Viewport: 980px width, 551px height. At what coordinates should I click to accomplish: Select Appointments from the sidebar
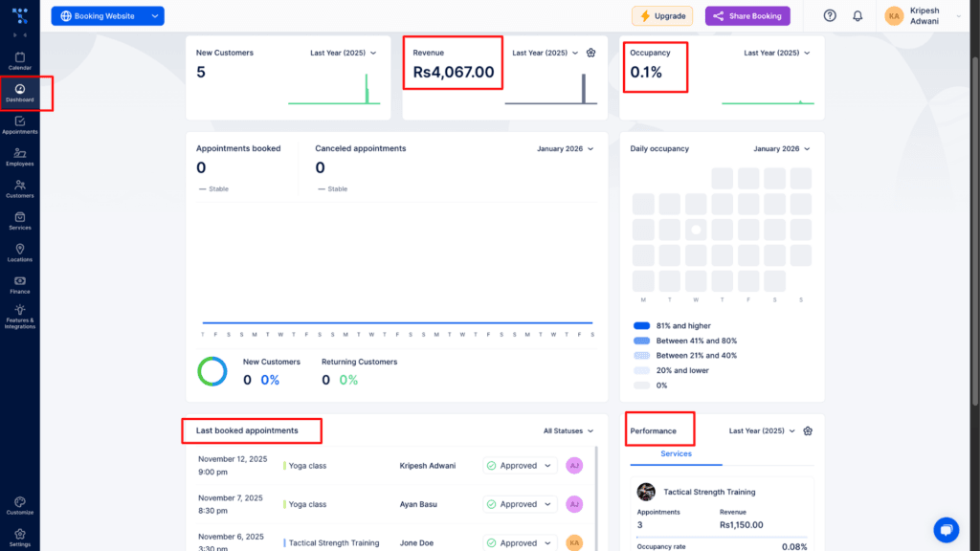click(19, 125)
